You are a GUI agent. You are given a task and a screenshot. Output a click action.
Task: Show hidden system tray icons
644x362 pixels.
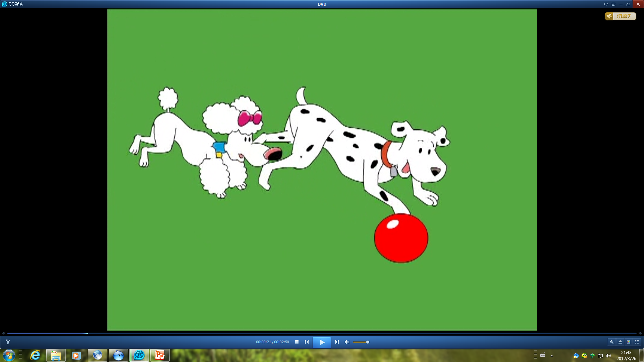coord(552,356)
